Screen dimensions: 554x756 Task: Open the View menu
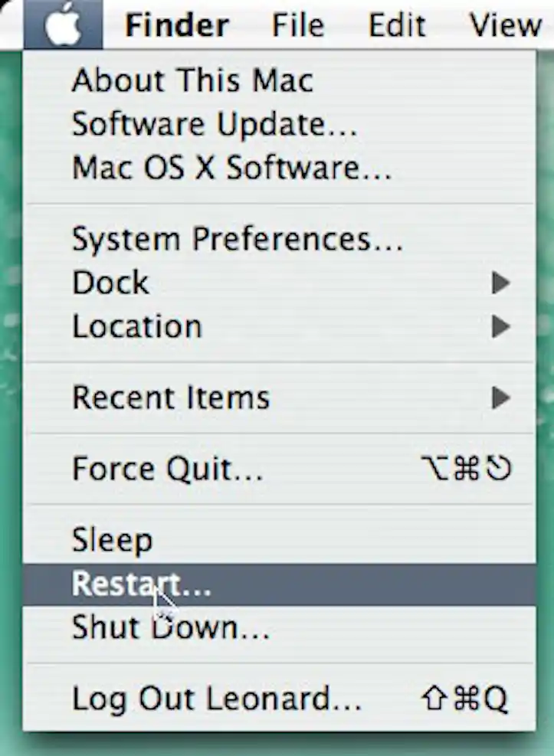tap(506, 25)
